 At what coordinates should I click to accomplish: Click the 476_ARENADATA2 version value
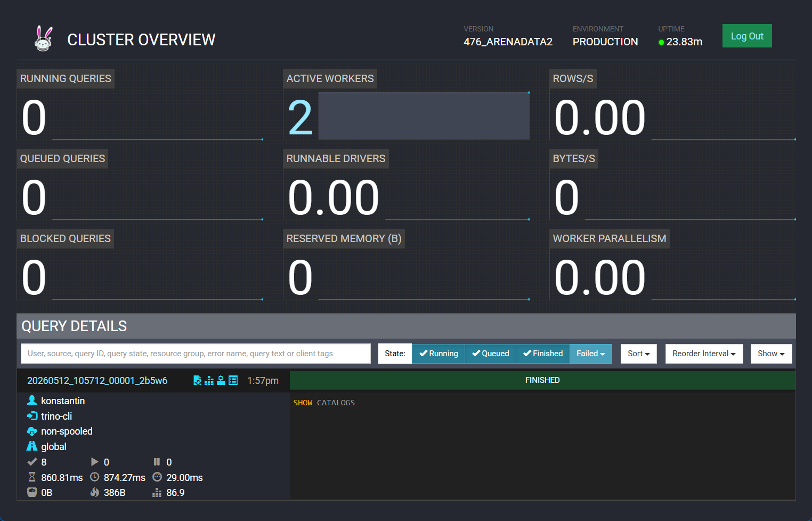point(508,42)
